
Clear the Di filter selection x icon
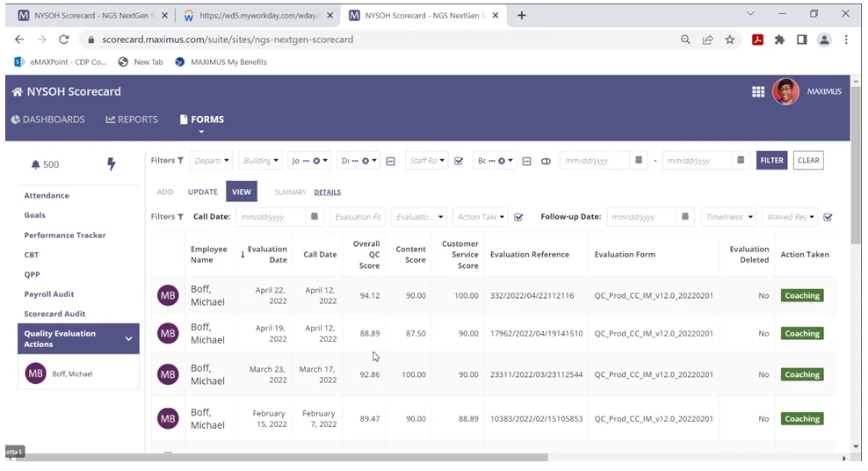pyautogui.click(x=365, y=161)
